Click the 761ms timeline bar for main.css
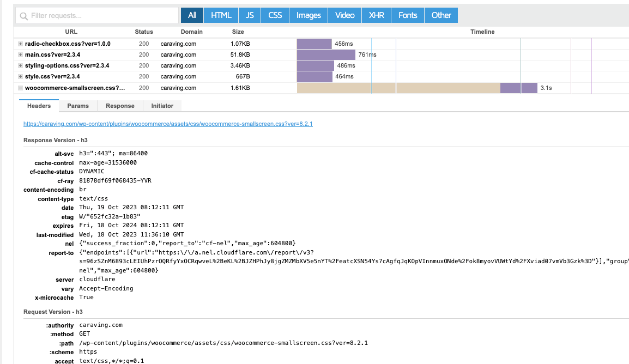This screenshot has height=364, width=629. coord(326,54)
